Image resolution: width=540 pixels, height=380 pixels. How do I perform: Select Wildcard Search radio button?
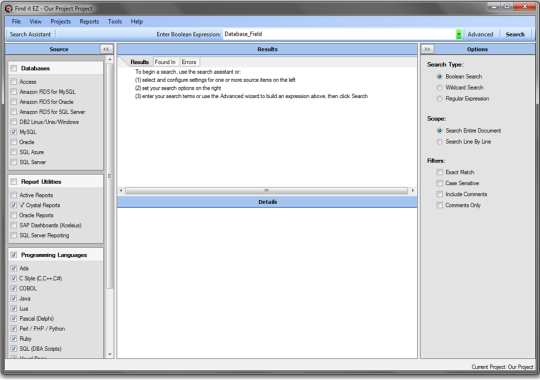coord(439,88)
